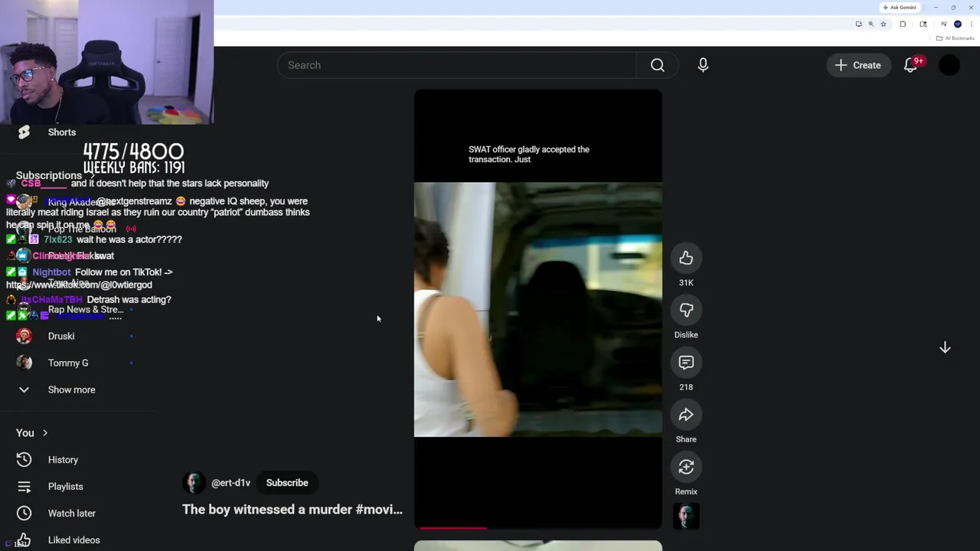This screenshot has width=980, height=551.
Task: Click the @ert-d1v channel avatar
Action: pyautogui.click(x=194, y=483)
